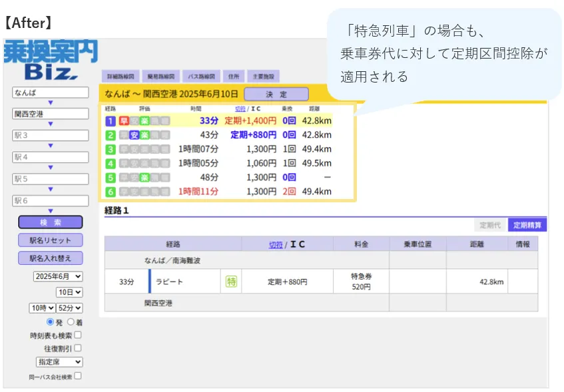Pick route number 4 icon

point(111,163)
